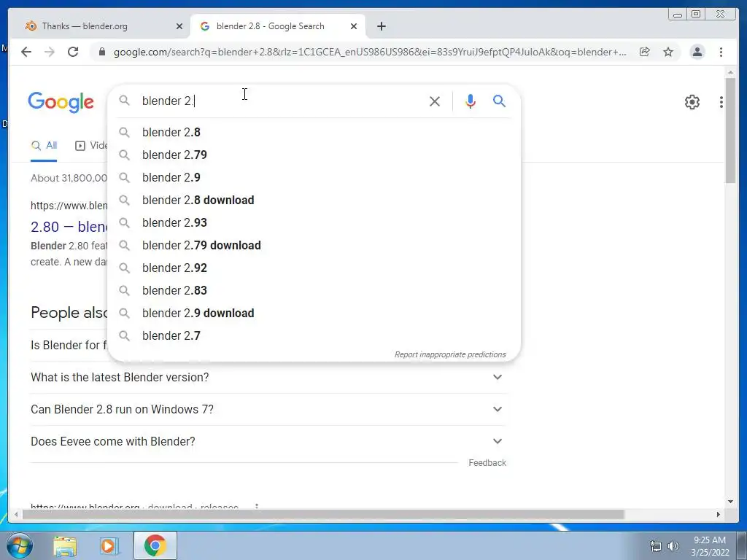The width and height of the screenshot is (747, 560).
Task: Reload the page
Action: coord(73,52)
